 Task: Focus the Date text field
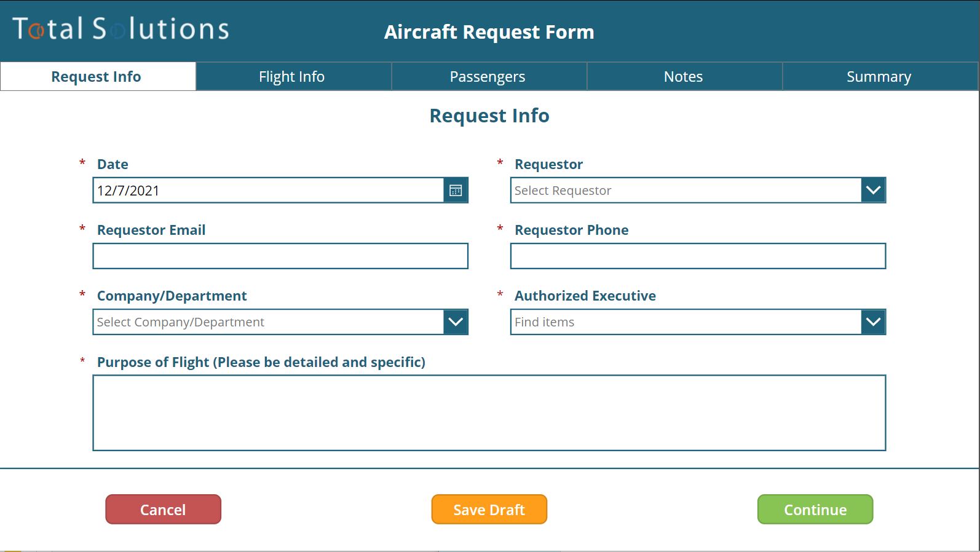267,191
